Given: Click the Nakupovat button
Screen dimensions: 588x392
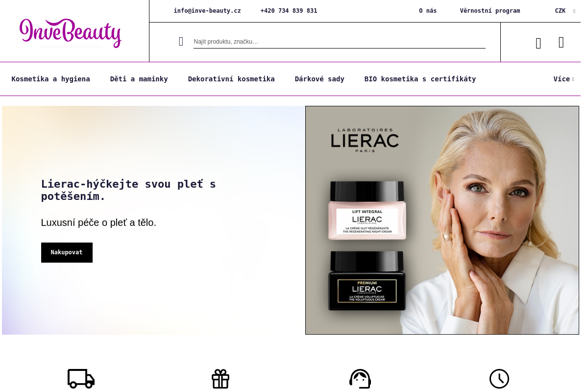Looking at the screenshot, I should click(x=67, y=252).
